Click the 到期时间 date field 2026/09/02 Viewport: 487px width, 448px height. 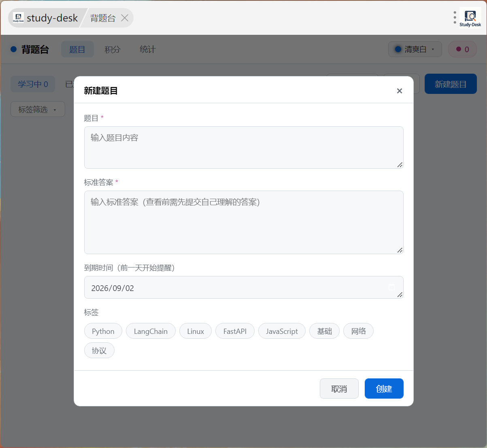tap(244, 287)
